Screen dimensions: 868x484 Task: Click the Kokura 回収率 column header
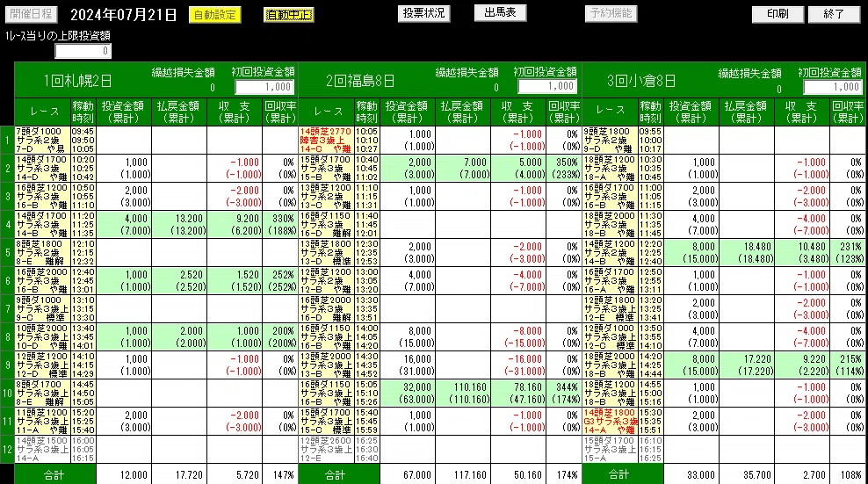click(848, 112)
